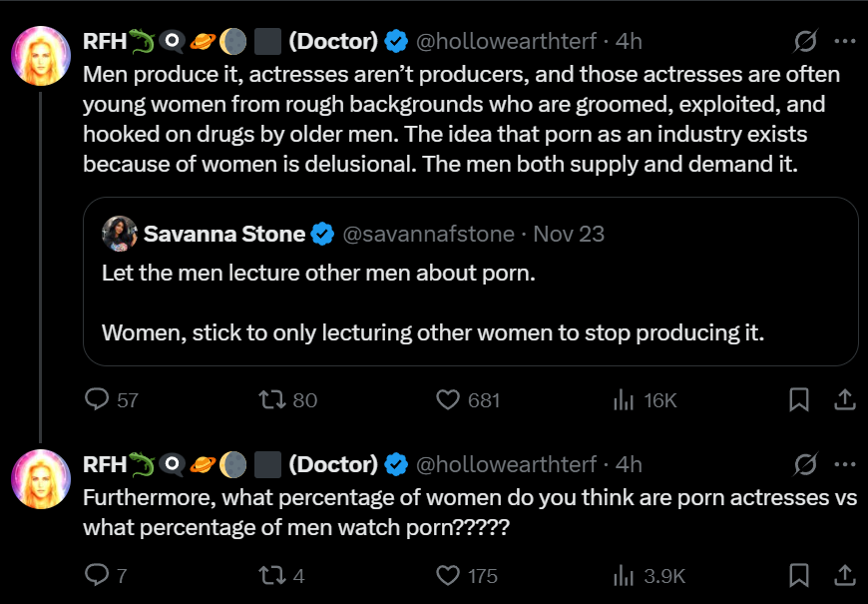Bookmark the second tweet
868x604 pixels.
point(799,575)
